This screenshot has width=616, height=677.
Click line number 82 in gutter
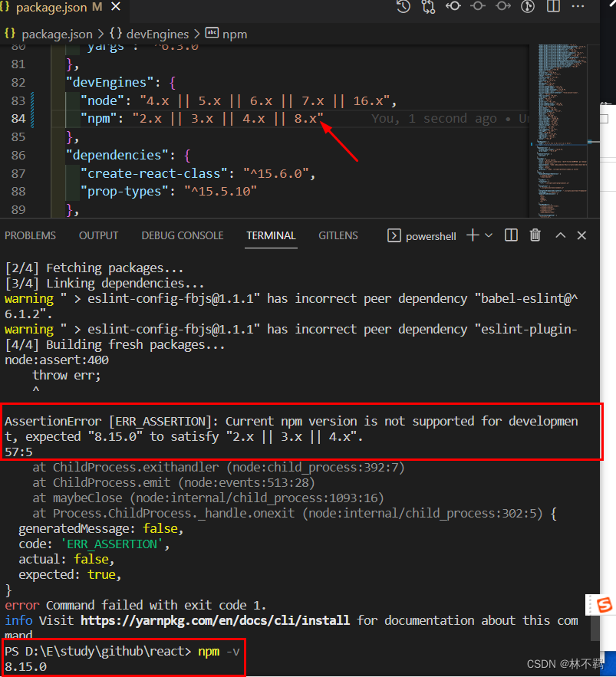18,83
